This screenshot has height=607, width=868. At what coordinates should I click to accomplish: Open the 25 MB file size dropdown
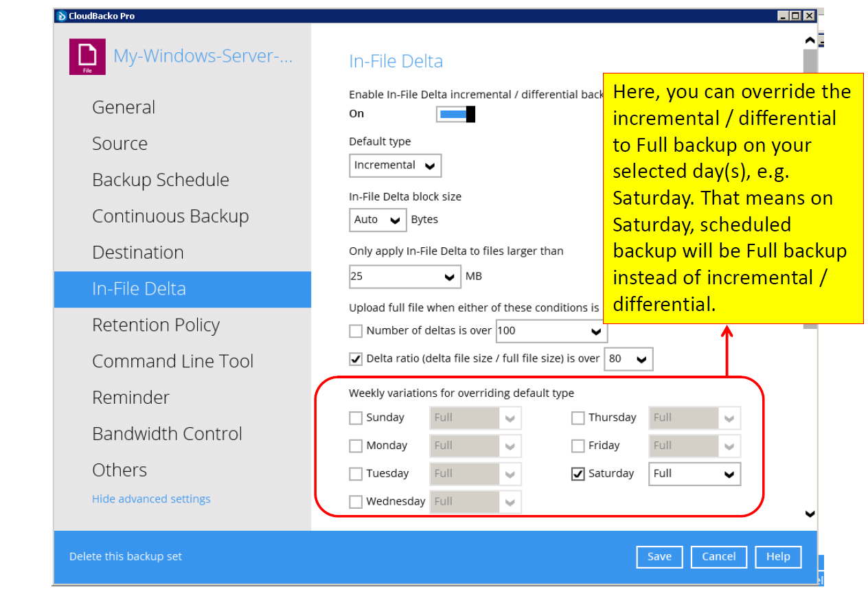click(405, 277)
